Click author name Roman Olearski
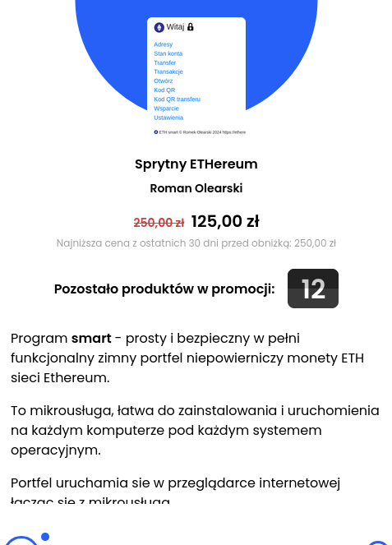 coord(196,188)
